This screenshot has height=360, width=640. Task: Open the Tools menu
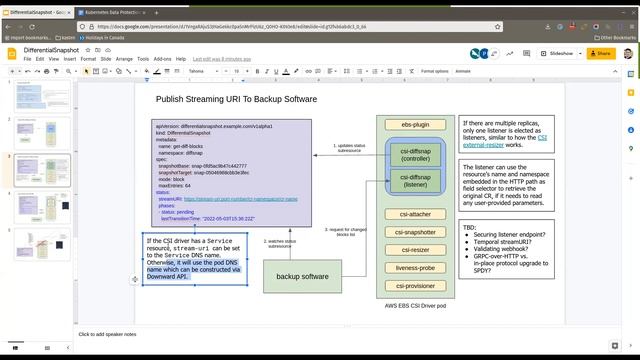click(143, 59)
